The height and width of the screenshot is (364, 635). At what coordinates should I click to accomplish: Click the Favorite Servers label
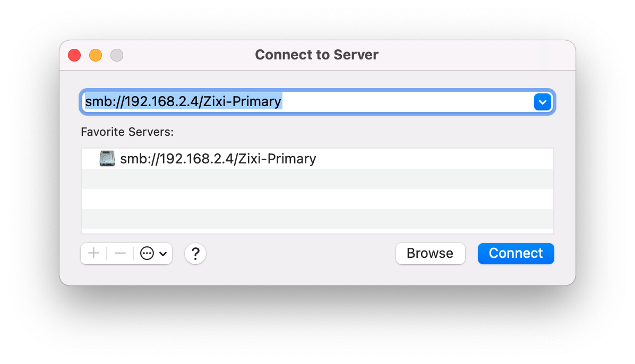click(x=127, y=132)
